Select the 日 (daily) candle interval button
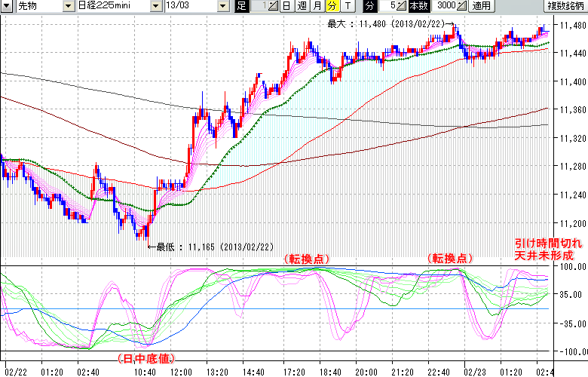Image resolution: width=588 pixels, height=377 pixels. pos(287,6)
